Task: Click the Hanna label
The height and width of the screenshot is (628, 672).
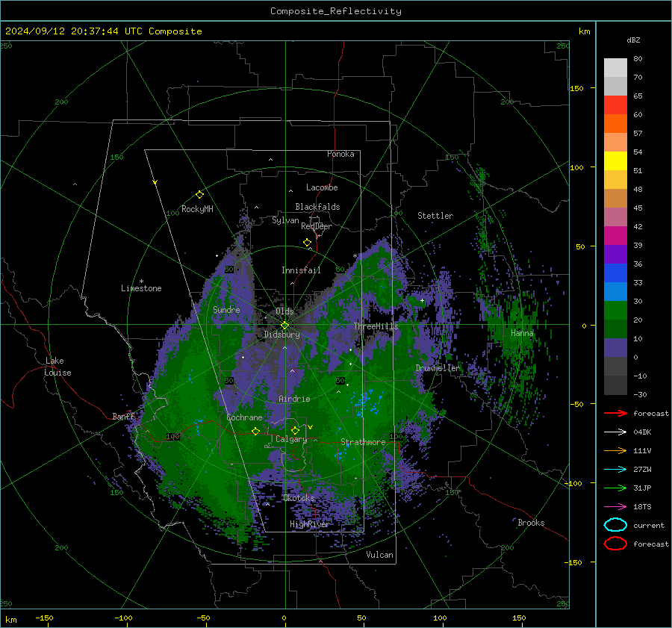Action: tap(522, 333)
